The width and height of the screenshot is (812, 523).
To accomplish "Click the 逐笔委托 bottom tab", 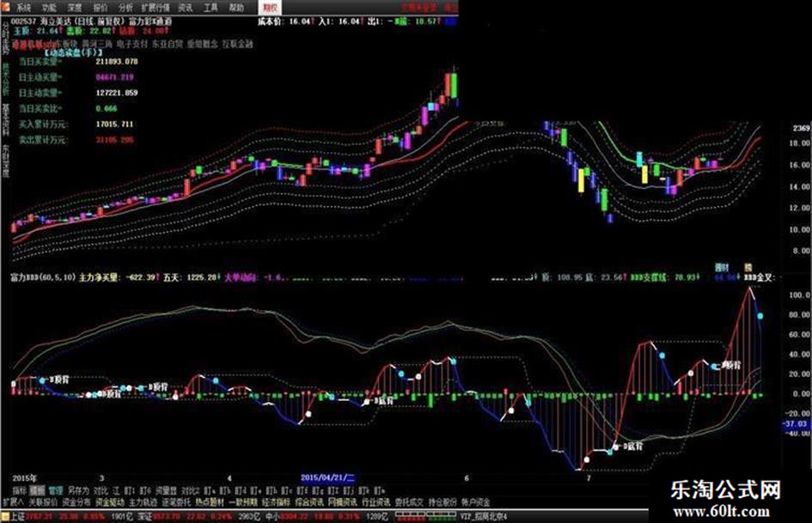I will pyautogui.click(x=176, y=502).
